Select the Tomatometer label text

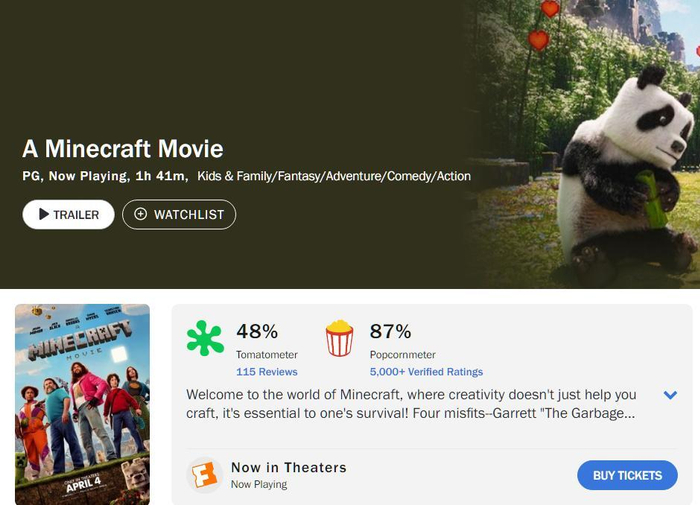267,355
